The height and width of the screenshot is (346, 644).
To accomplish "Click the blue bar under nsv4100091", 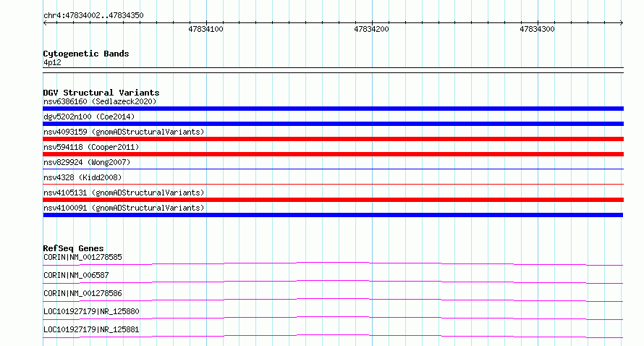I will 333,215.
